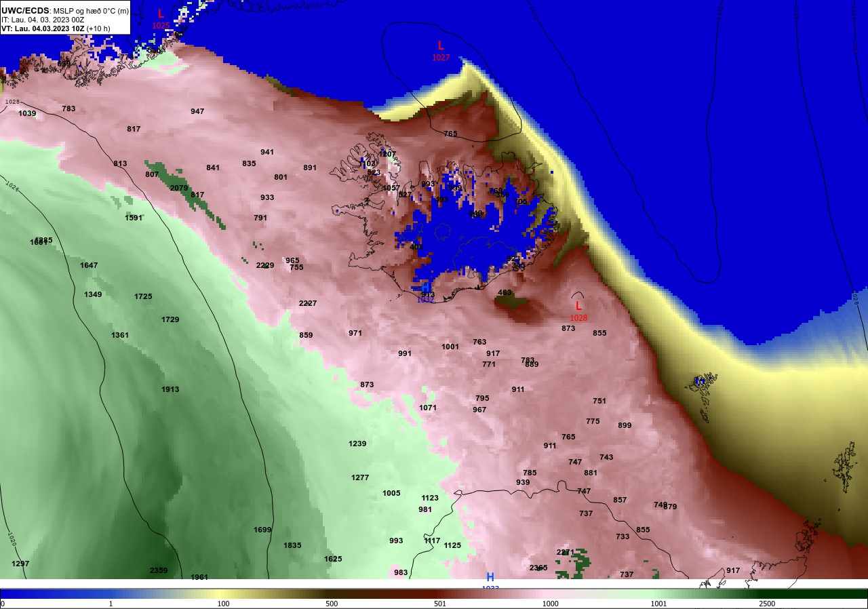The height and width of the screenshot is (609, 868).
Task: Select the 1725 height label
Action: point(143,296)
